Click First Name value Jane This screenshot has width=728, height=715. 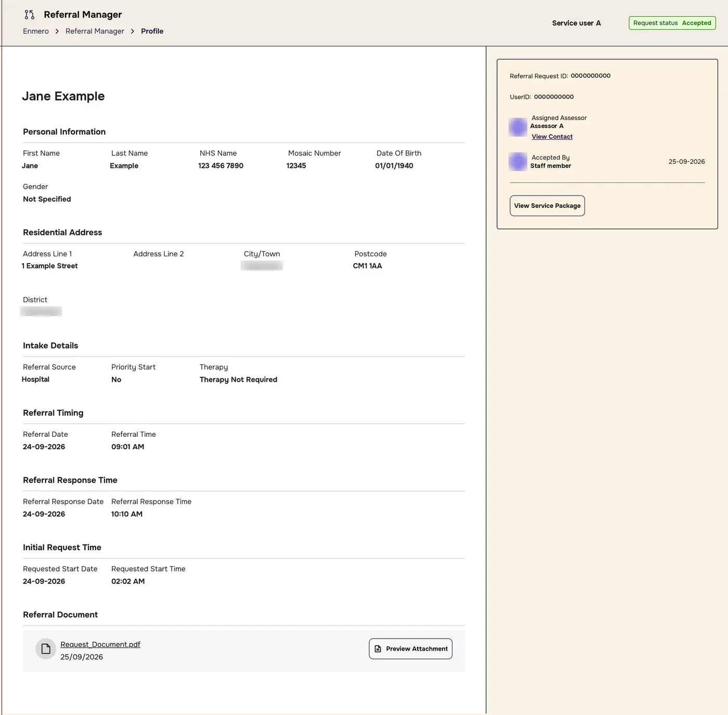tap(30, 166)
